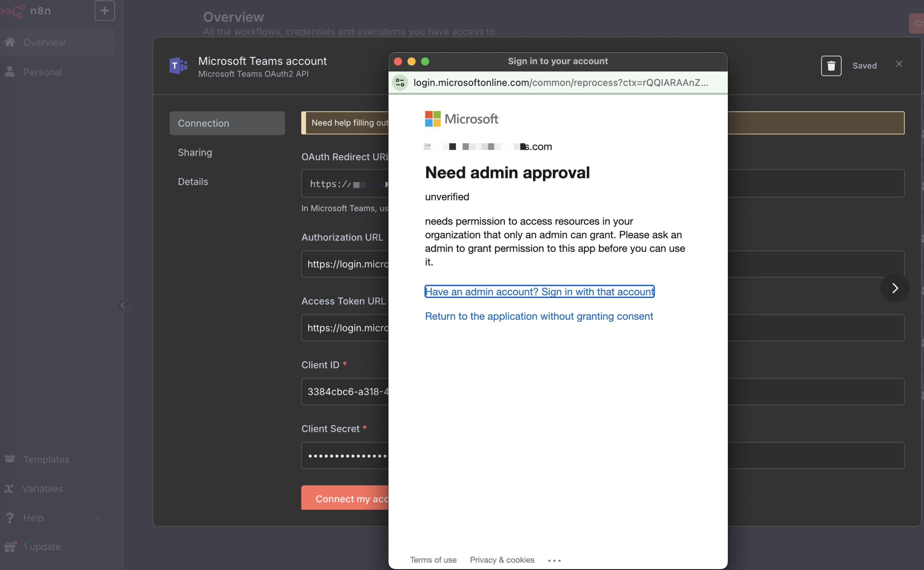
Task: Open Templates in the sidebar
Action: 57,459
